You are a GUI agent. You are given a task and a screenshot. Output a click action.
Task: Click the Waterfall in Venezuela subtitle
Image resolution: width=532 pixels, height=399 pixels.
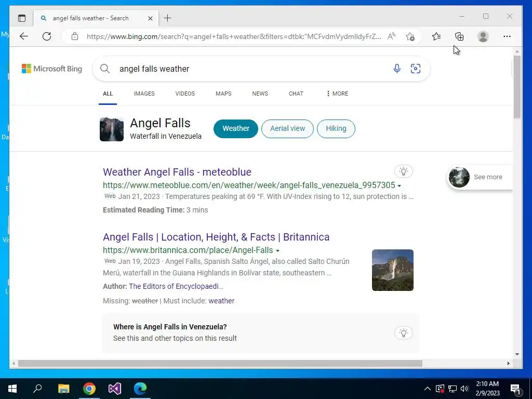166,136
